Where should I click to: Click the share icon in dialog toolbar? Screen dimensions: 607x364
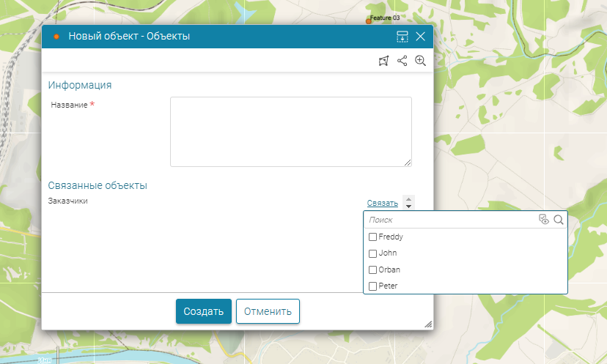pyautogui.click(x=402, y=61)
